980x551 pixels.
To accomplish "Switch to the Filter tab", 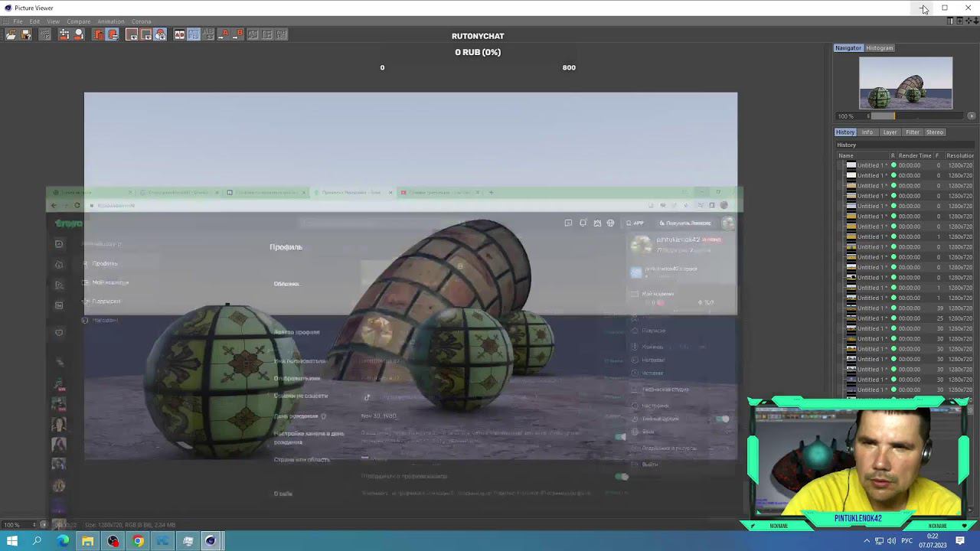I will 913,132.
